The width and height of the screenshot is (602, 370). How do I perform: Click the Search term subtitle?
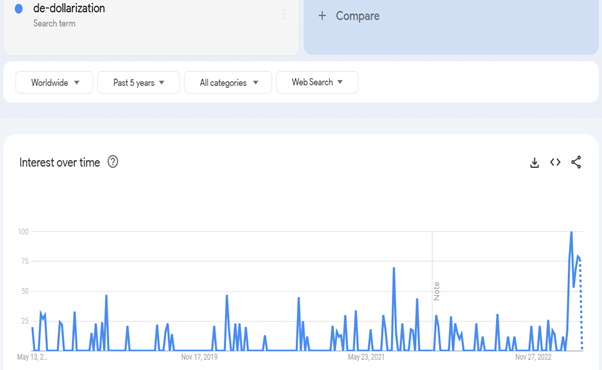point(54,23)
